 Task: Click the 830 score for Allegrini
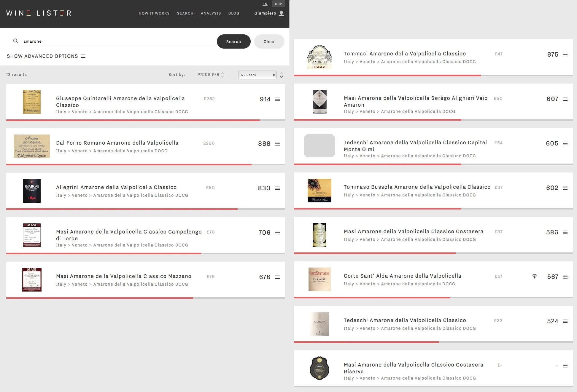pos(264,188)
